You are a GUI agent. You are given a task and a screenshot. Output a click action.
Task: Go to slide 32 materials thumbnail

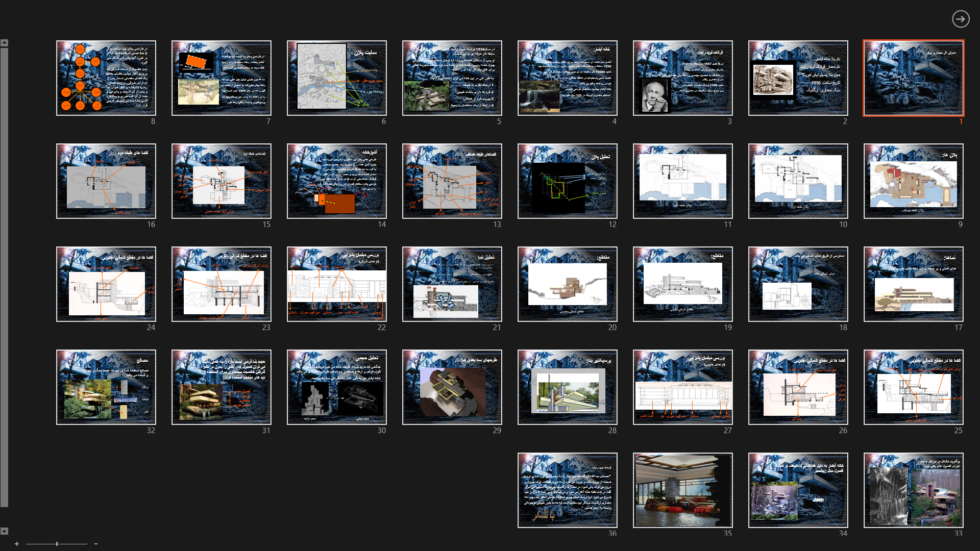(x=106, y=387)
